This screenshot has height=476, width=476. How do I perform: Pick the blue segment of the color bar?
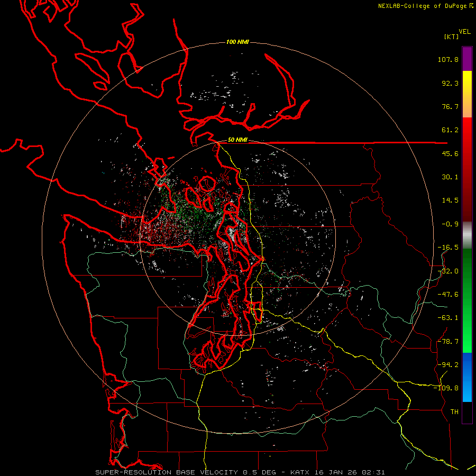point(467,377)
